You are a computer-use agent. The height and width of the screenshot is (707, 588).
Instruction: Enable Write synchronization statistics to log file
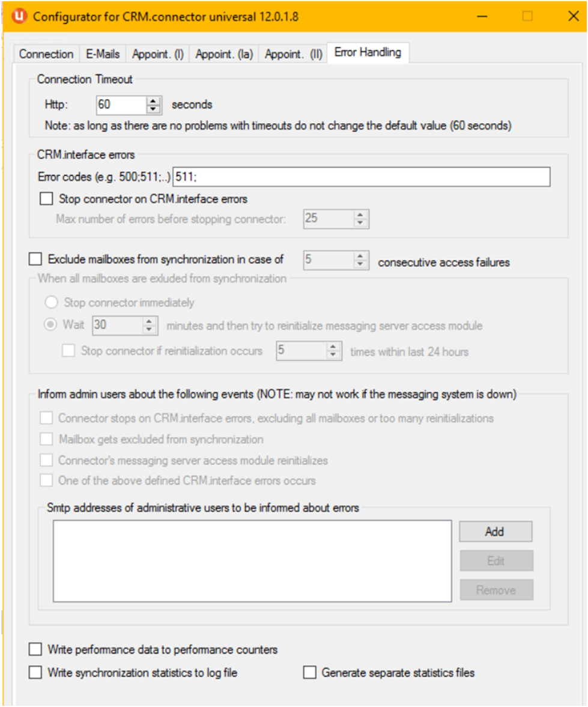[35, 672]
